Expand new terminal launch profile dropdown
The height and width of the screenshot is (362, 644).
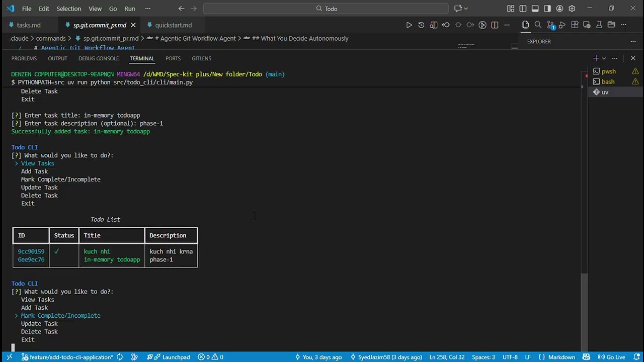(x=604, y=58)
